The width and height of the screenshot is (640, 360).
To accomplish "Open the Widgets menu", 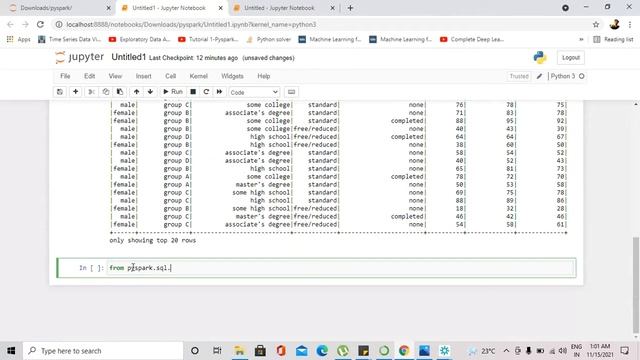I will 232,76.
